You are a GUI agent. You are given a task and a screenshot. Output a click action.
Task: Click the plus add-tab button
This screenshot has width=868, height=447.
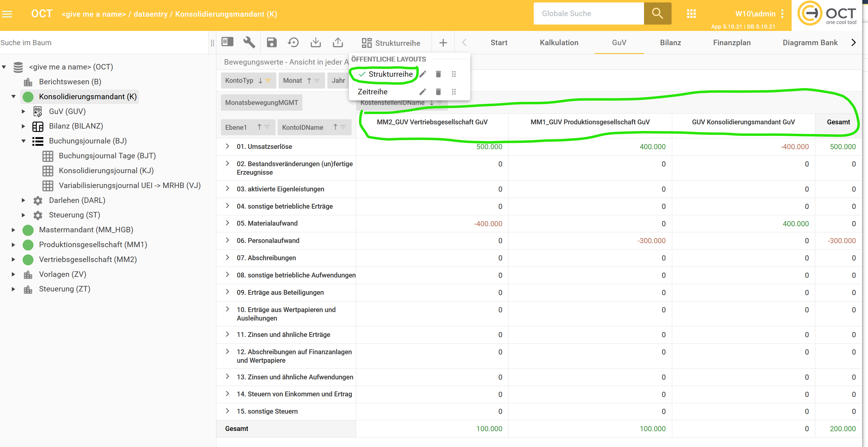click(443, 43)
